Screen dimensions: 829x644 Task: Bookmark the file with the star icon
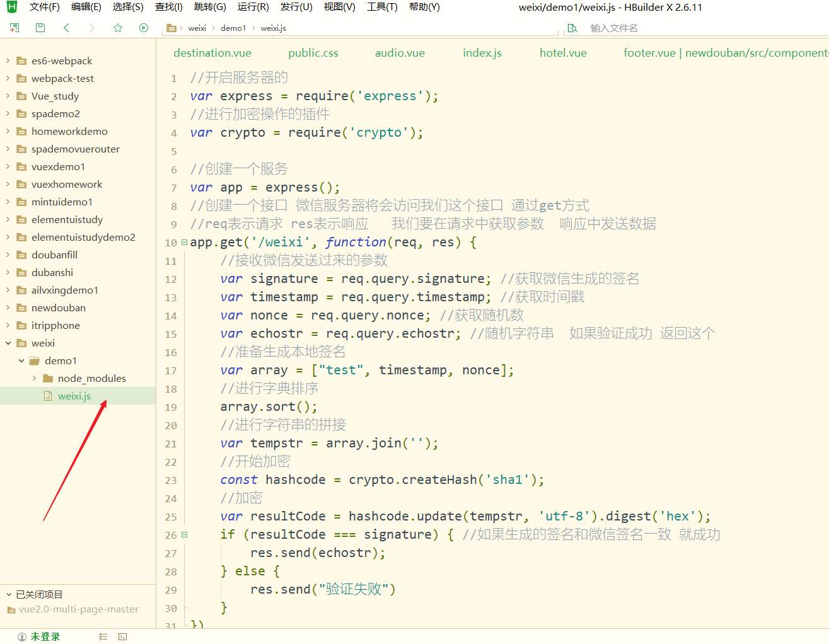[x=118, y=28]
